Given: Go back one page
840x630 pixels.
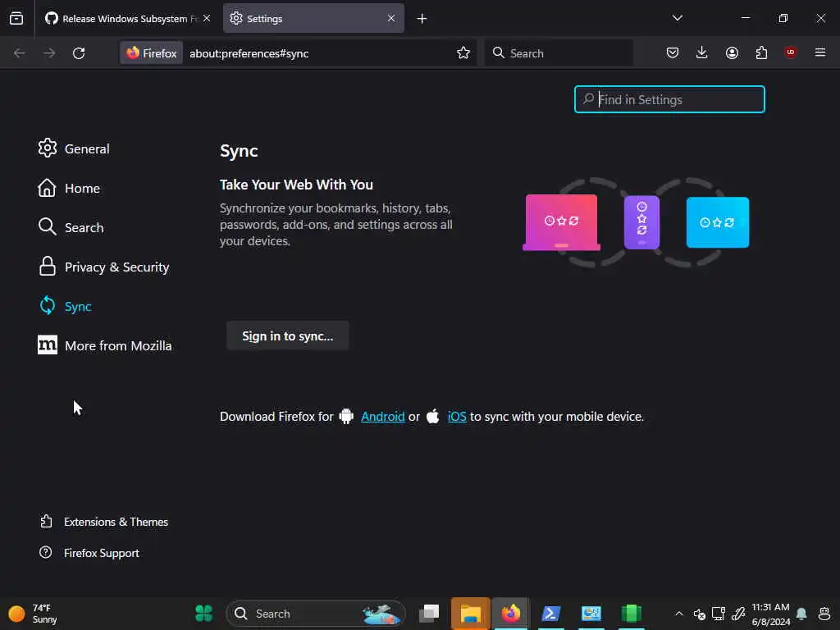Looking at the screenshot, I should coord(20,53).
